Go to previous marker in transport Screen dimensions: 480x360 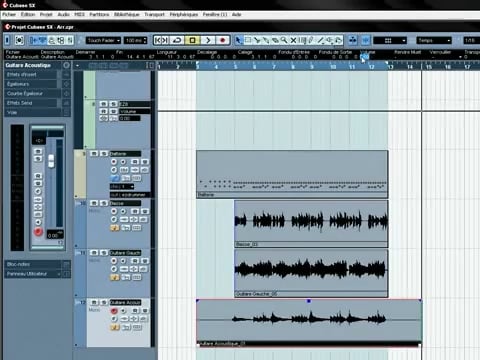coord(158,40)
